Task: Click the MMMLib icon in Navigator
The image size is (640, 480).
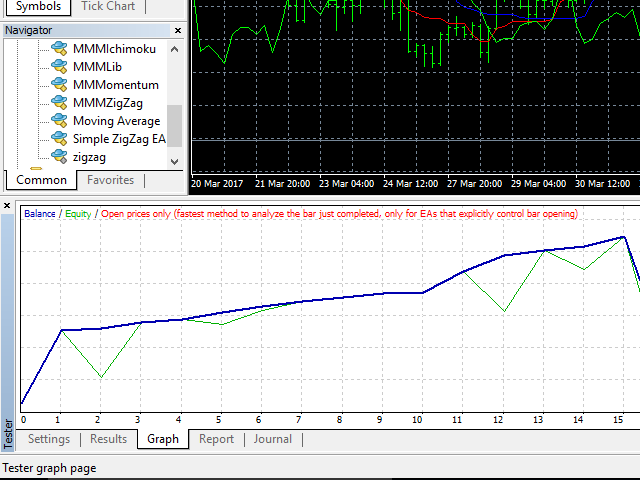Action: pyautogui.click(x=59, y=67)
